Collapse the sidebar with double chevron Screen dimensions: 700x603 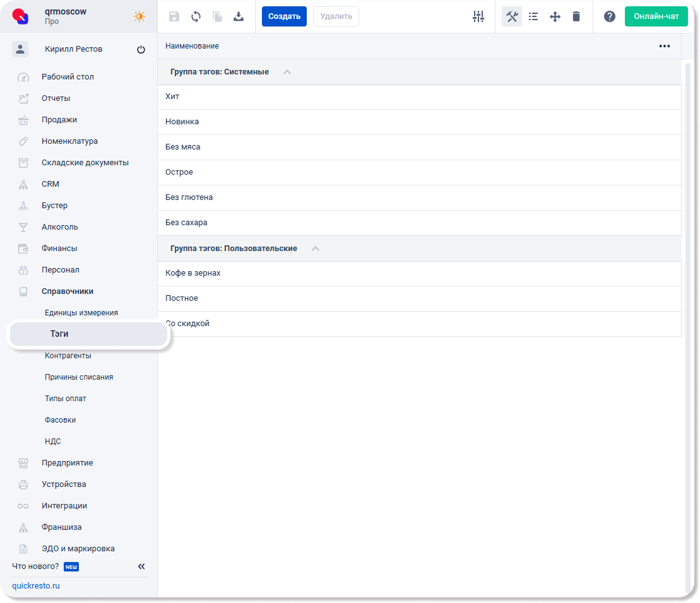141,566
